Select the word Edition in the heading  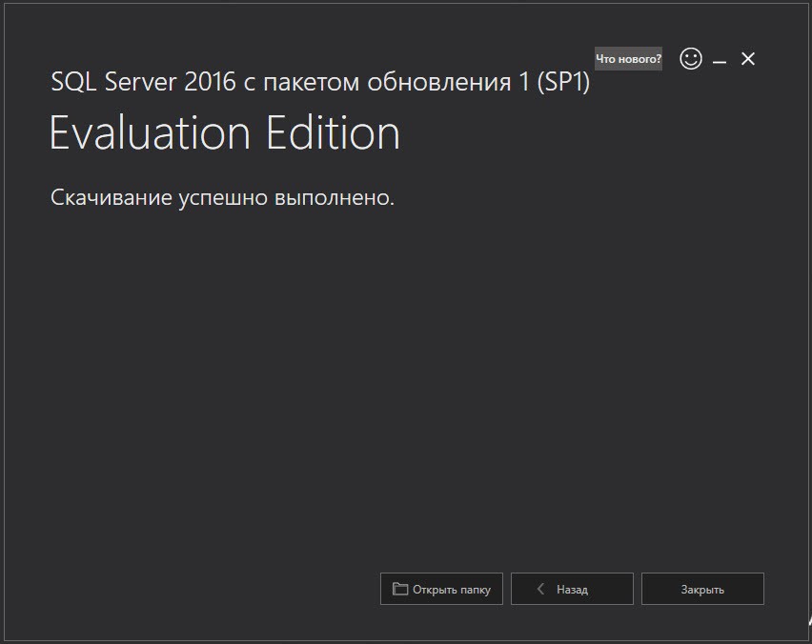click(333, 133)
